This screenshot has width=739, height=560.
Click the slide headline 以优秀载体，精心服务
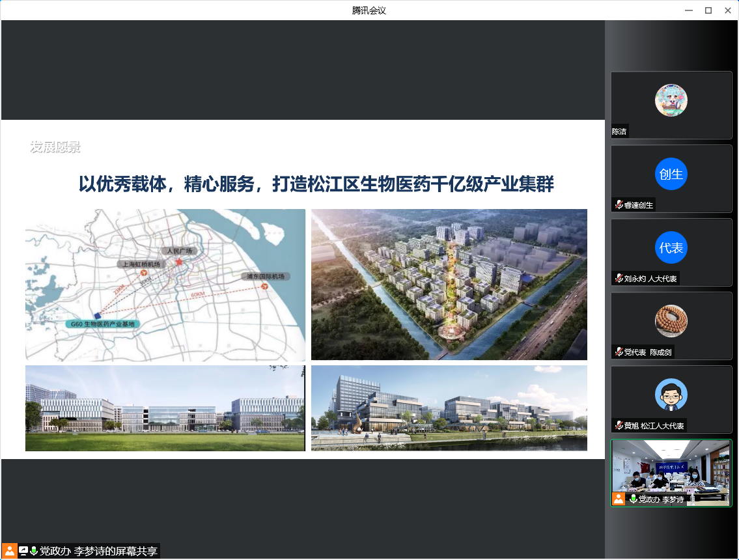tap(316, 184)
